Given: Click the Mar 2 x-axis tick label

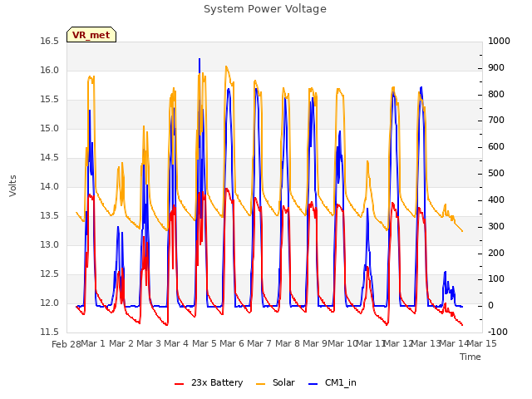Looking at the screenshot, I should click(x=121, y=343).
